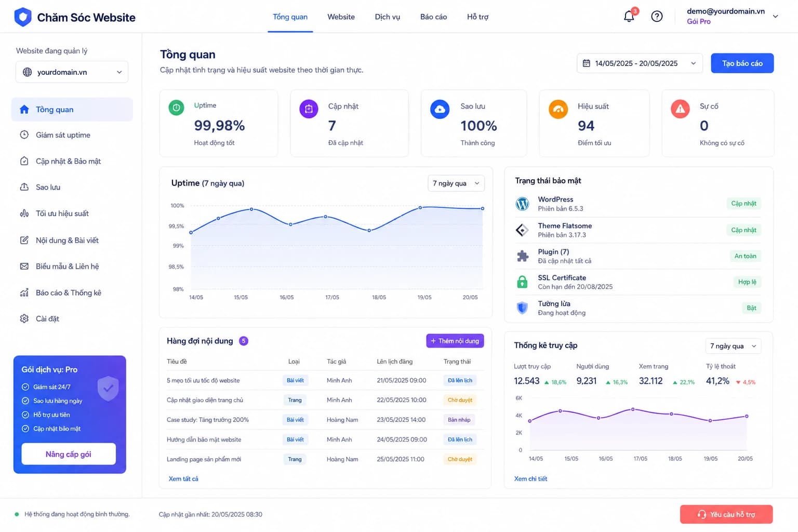Open the yourdomain.vn website selector

[x=72, y=72]
